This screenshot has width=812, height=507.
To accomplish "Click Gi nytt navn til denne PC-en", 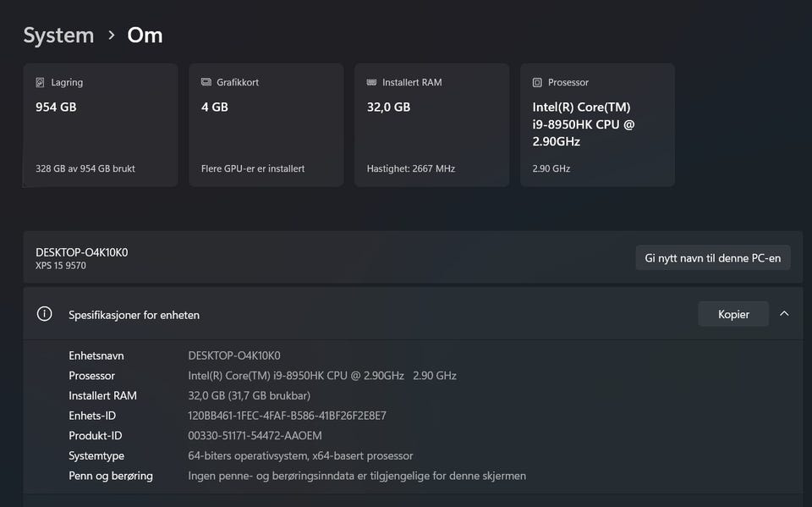I will click(x=712, y=258).
